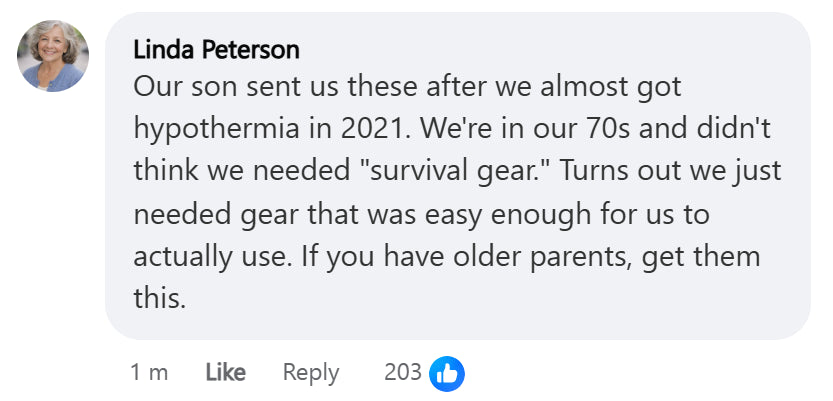The width and height of the screenshot is (833, 401).
Task: Open Linda Peterson's profile picture
Action: click(x=53, y=57)
